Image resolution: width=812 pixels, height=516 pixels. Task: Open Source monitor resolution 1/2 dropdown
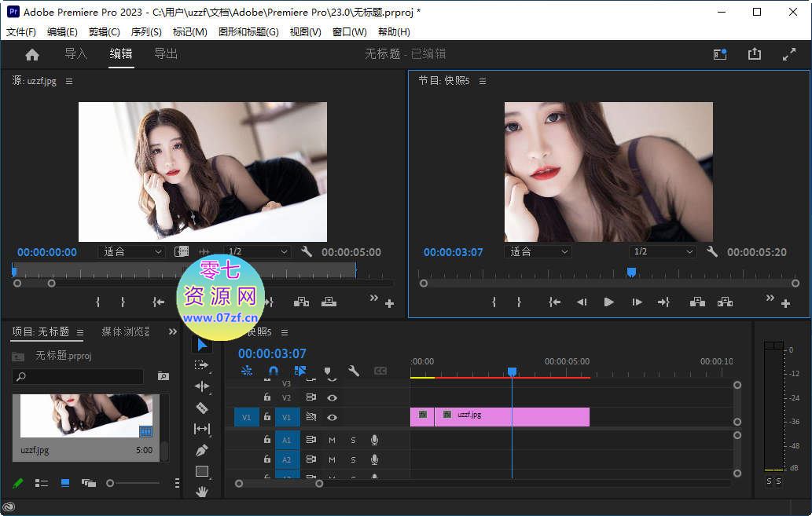[x=257, y=252]
